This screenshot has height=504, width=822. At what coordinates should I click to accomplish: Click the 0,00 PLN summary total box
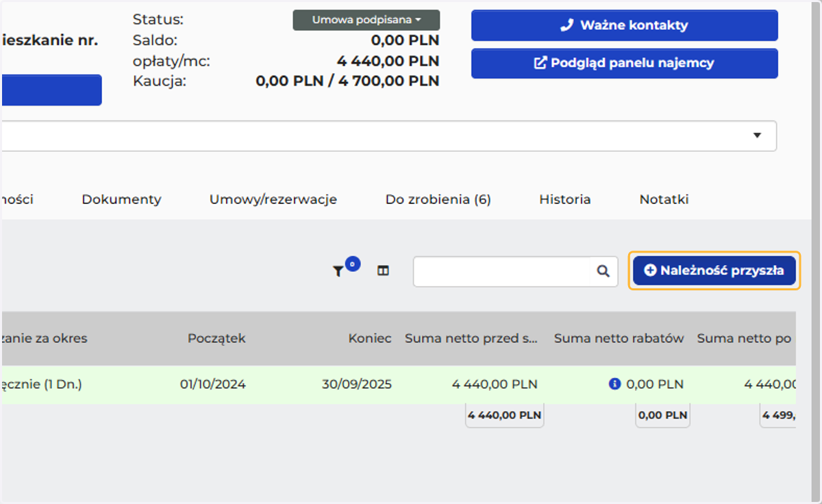pos(662,415)
